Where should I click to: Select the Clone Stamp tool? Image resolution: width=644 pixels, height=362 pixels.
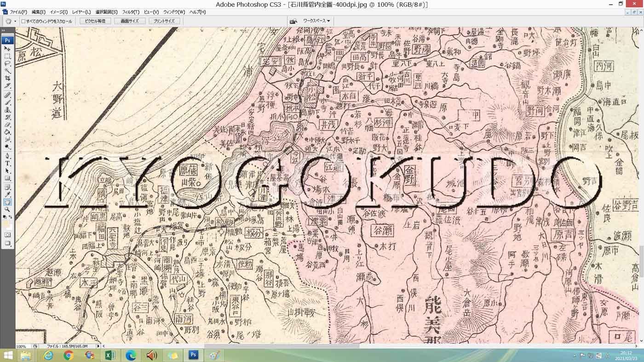7,110
